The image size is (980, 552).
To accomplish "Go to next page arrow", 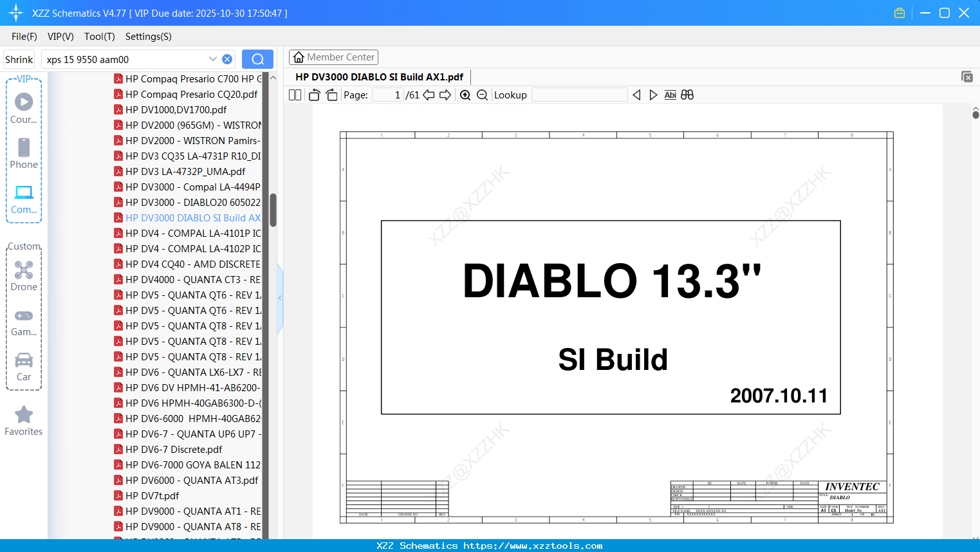I will [x=445, y=95].
